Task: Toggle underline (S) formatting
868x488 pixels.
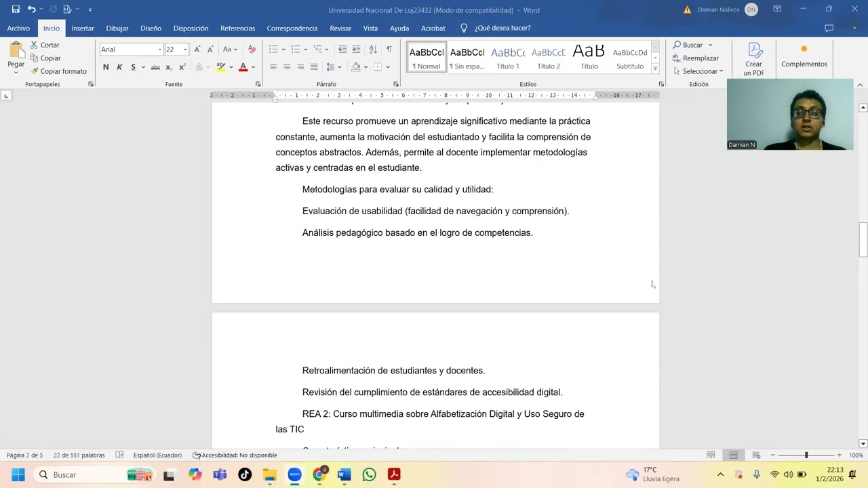Action: pyautogui.click(x=133, y=67)
